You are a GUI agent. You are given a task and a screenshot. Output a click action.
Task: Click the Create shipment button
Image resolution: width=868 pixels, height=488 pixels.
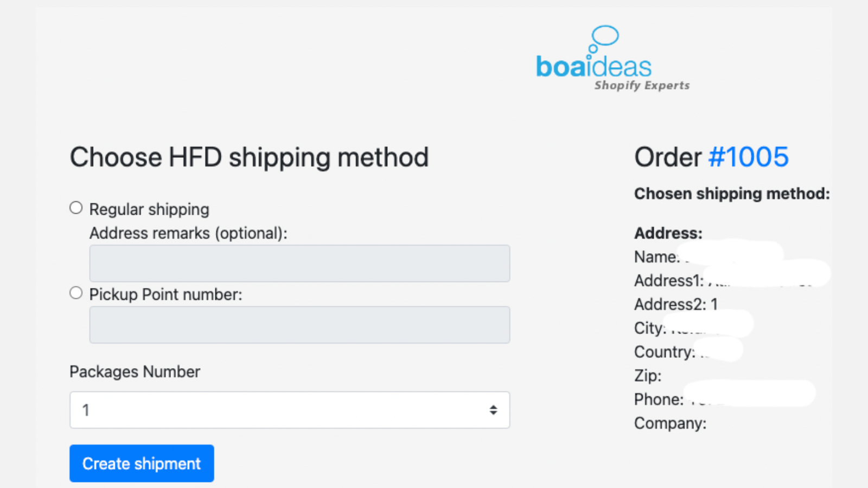pos(142,463)
